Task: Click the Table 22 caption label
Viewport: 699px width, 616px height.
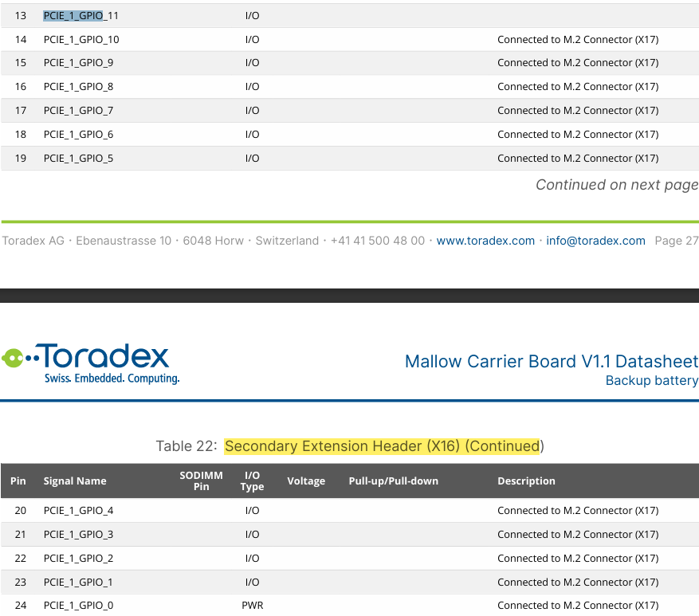Action: [187, 446]
